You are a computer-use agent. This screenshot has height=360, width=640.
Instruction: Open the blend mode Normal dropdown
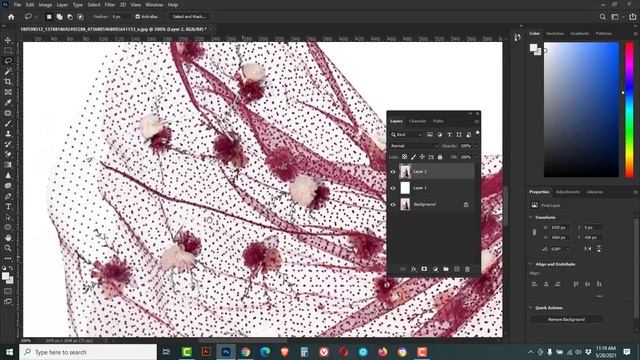click(414, 146)
